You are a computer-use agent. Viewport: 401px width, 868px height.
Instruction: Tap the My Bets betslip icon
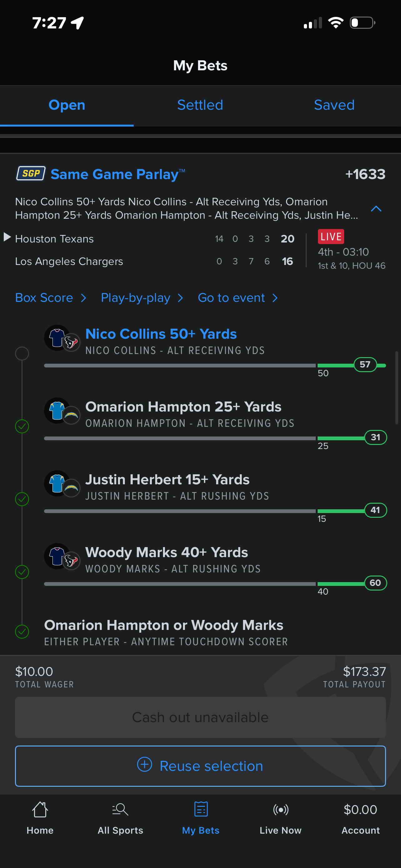pos(201,809)
